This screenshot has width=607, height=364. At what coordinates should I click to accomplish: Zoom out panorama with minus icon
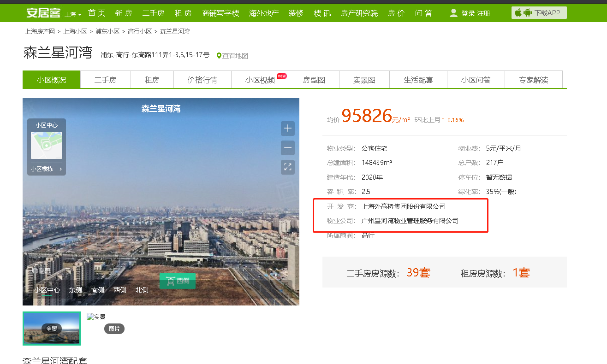coord(288,148)
